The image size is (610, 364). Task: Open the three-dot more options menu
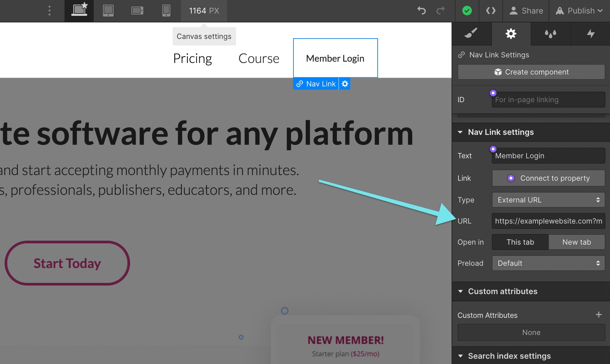50,11
